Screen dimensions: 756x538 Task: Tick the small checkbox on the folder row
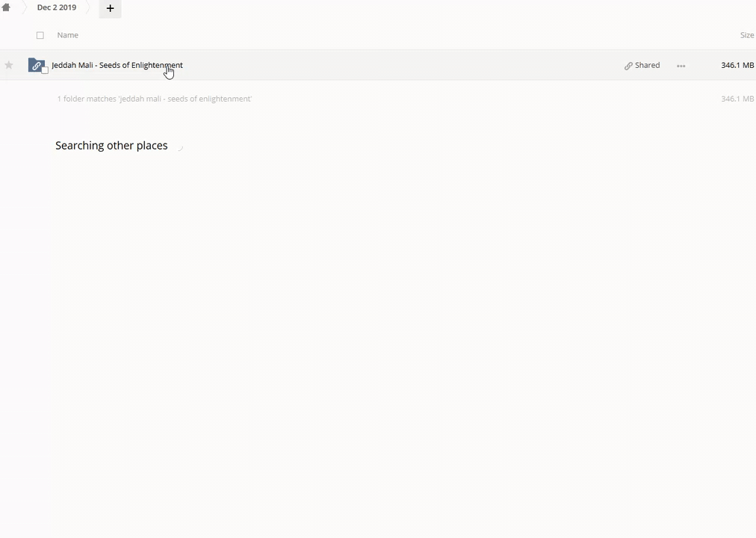click(x=45, y=70)
